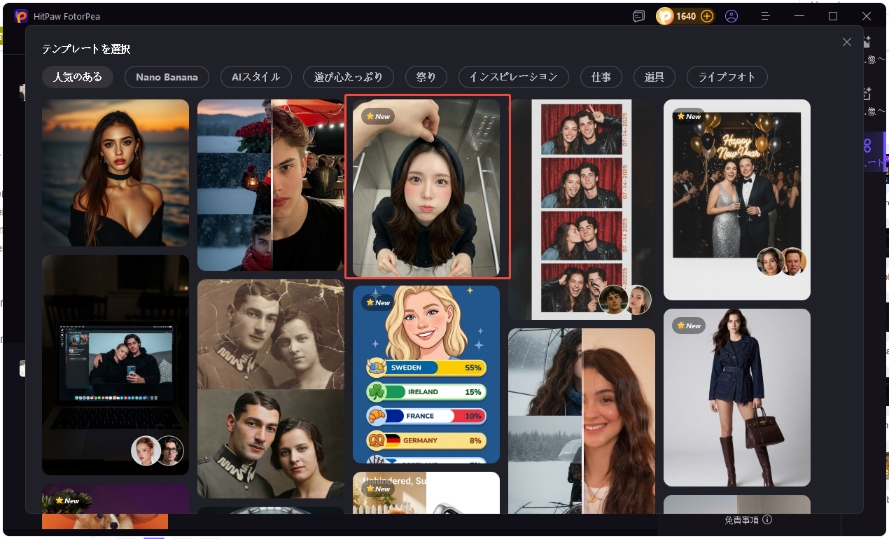Open the feedback message icon in title bar

[639, 16]
